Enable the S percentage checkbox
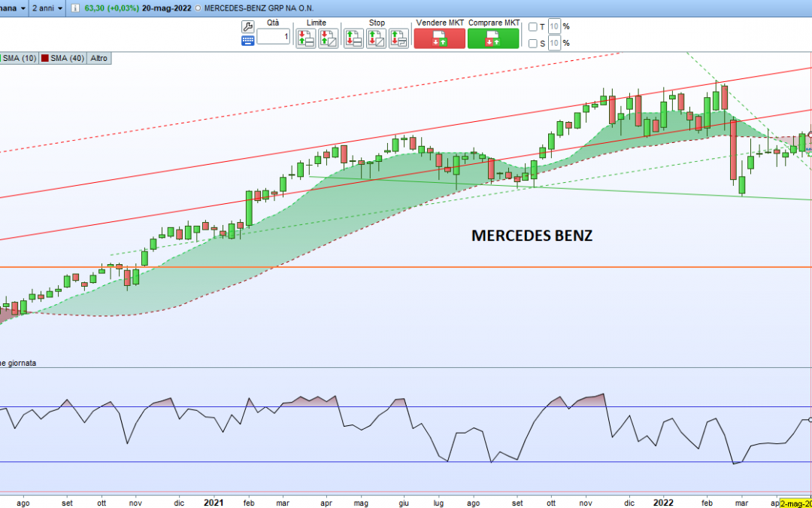This screenshot has height=508, width=812. tap(532, 44)
